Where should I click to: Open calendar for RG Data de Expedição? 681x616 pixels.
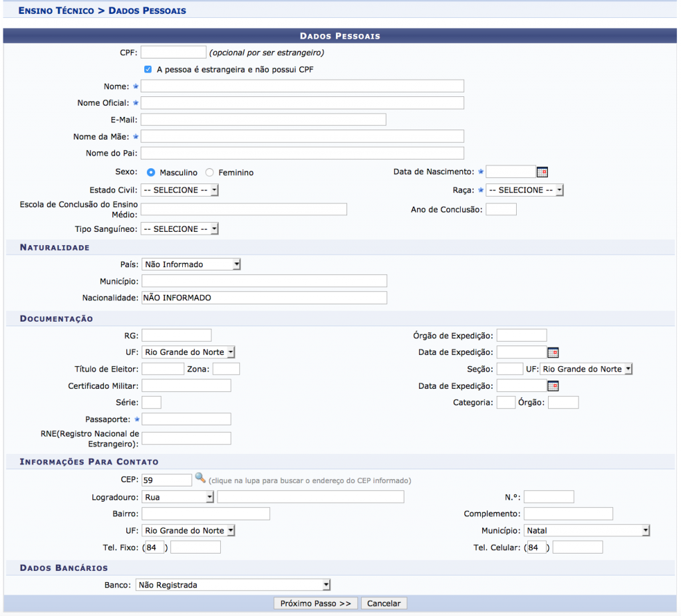point(553,352)
